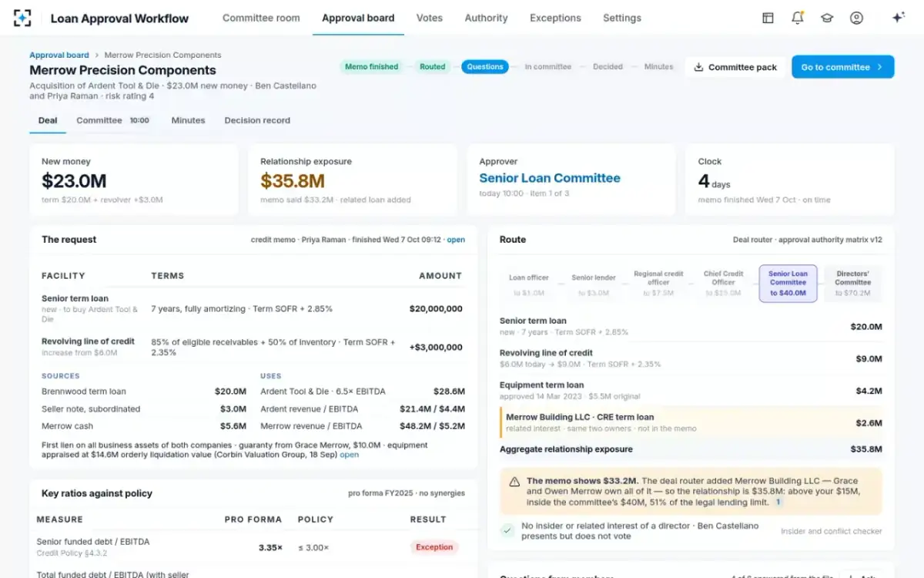924x578 pixels.
Task: Open the credit memo link
Action: pyautogui.click(x=456, y=240)
